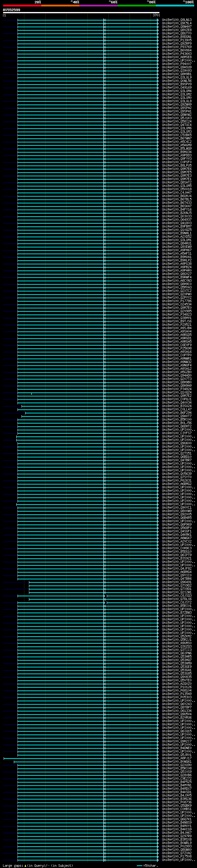Select hit label UniRef100_P93769
The width and height of the screenshot is (197, 868).
tap(177, 47)
